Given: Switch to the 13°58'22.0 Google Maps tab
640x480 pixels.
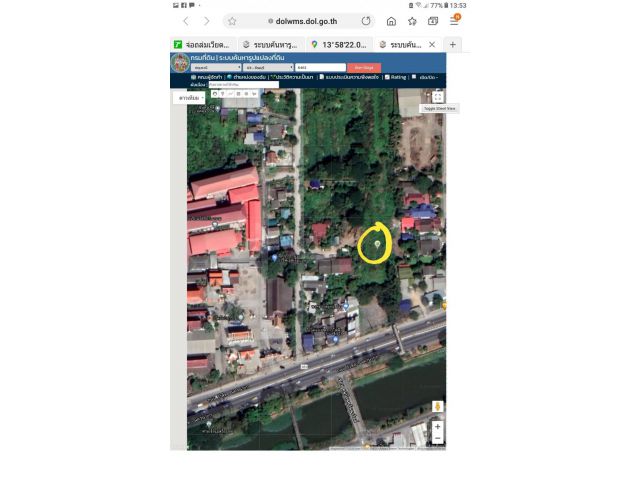Looking at the screenshot, I should [x=340, y=44].
